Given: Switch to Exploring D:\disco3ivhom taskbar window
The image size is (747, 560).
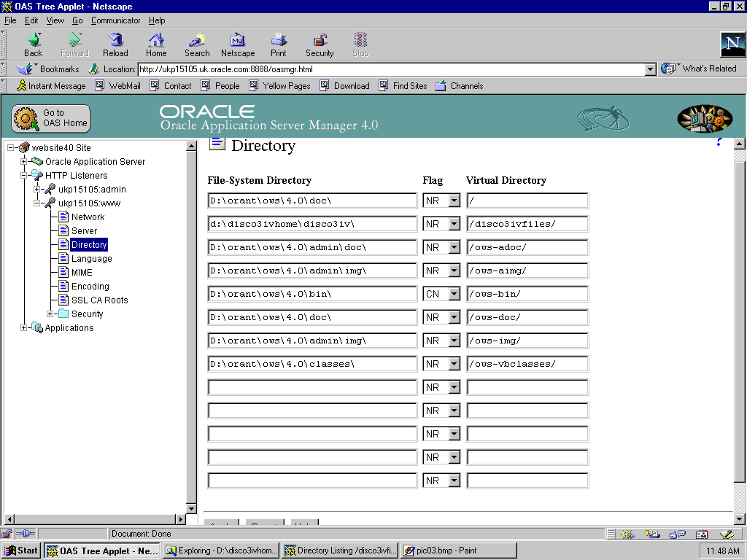Looking at the screenshot, I should (x=221, y=551).
